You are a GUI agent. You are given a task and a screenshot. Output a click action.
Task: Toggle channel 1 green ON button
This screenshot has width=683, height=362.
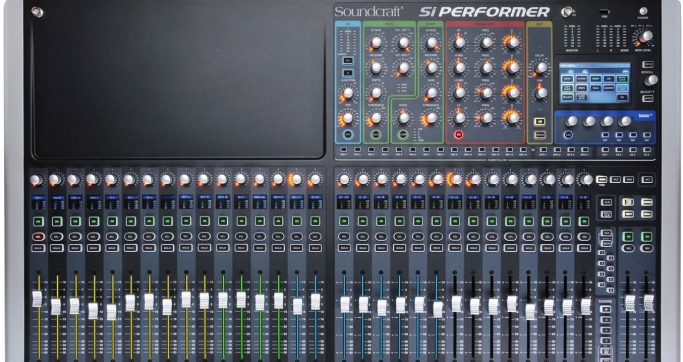coord(38,221)
